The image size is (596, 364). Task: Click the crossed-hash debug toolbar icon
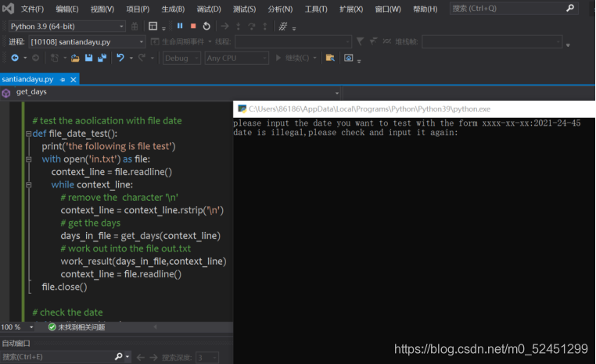point(283,26)
